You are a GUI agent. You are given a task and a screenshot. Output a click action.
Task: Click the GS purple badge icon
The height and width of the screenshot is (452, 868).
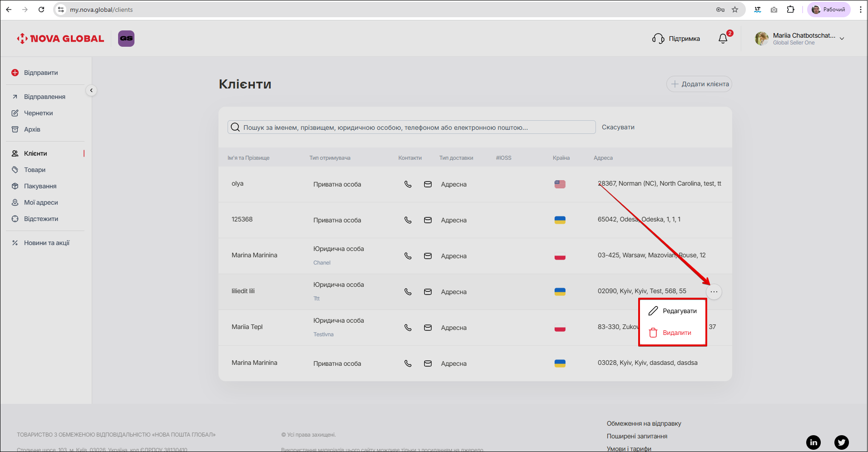coord(126,39)
